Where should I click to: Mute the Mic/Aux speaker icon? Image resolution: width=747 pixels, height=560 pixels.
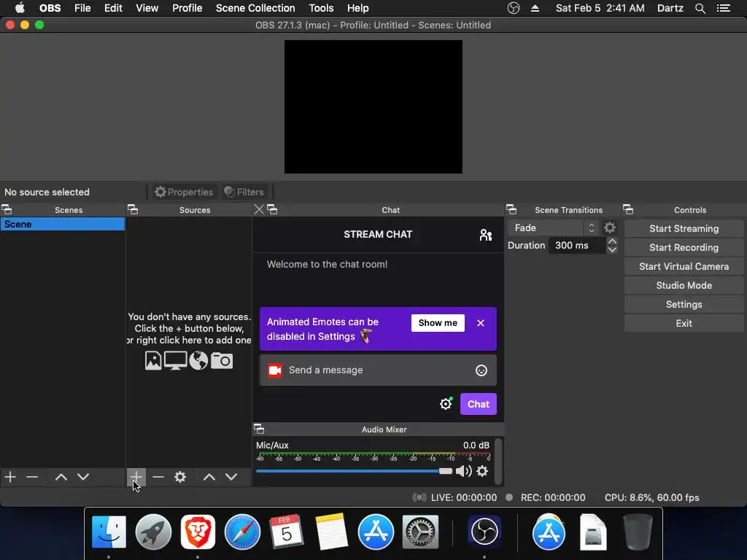pyautogui.click(x=463, y=471)
